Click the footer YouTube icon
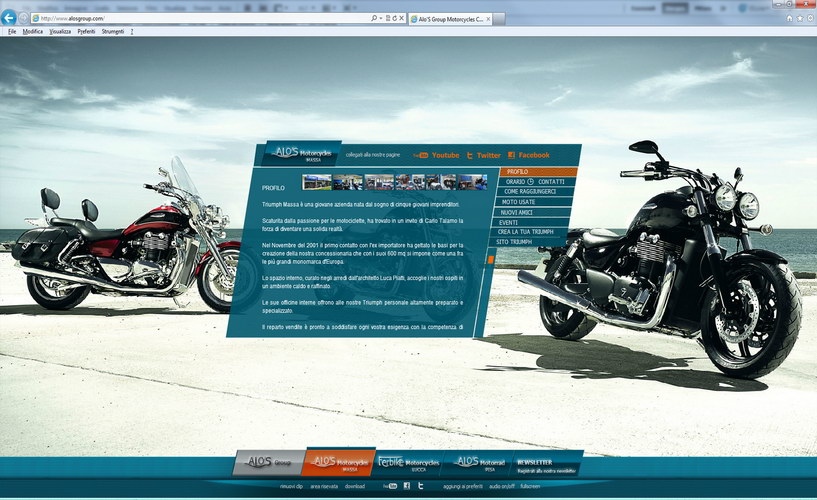The image size is (817, 500). tap(390, 486)
